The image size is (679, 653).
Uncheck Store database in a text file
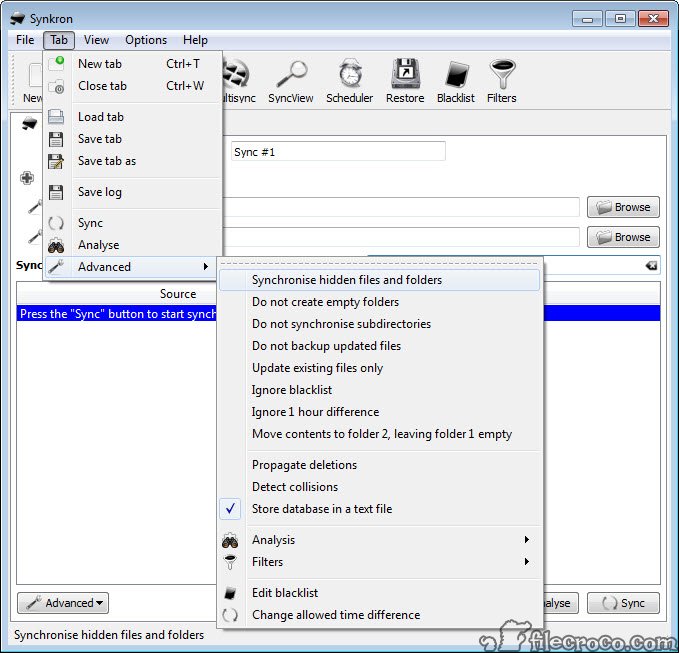[x=379, y=509]
